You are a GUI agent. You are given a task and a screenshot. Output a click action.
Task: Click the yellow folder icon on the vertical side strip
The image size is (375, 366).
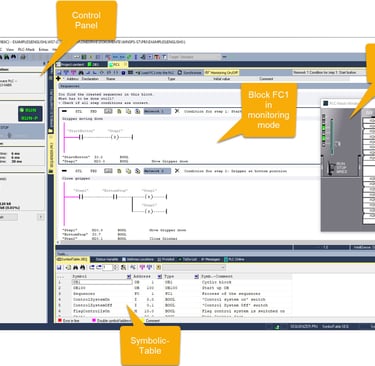(51, 131)
